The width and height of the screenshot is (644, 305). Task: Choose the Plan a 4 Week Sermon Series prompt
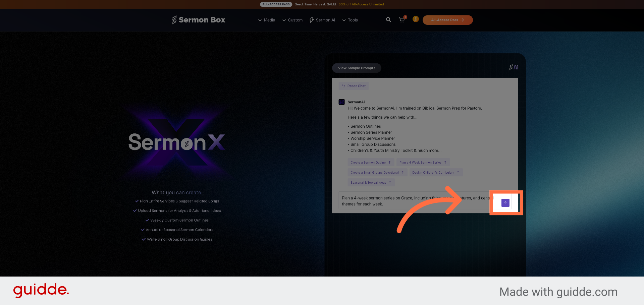423,163
